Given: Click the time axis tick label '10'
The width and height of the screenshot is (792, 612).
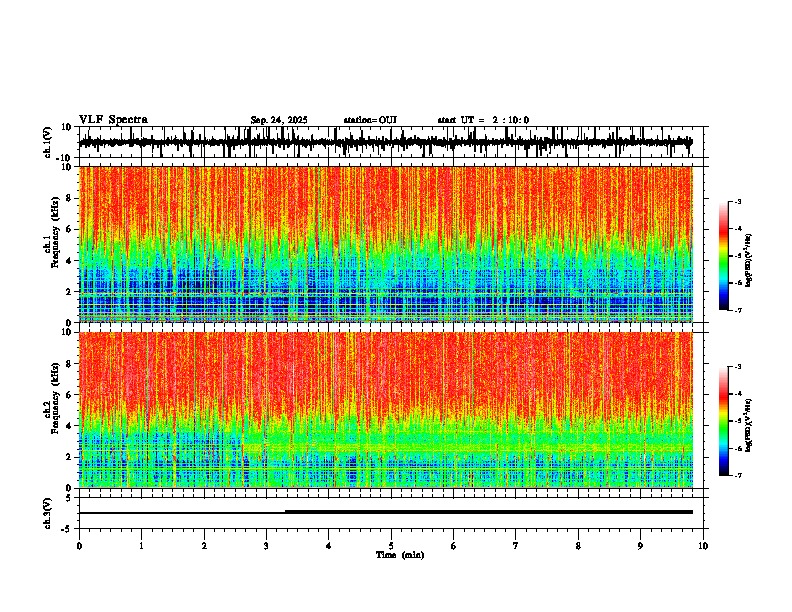Looking at the screenshot, I should [703, 546].
